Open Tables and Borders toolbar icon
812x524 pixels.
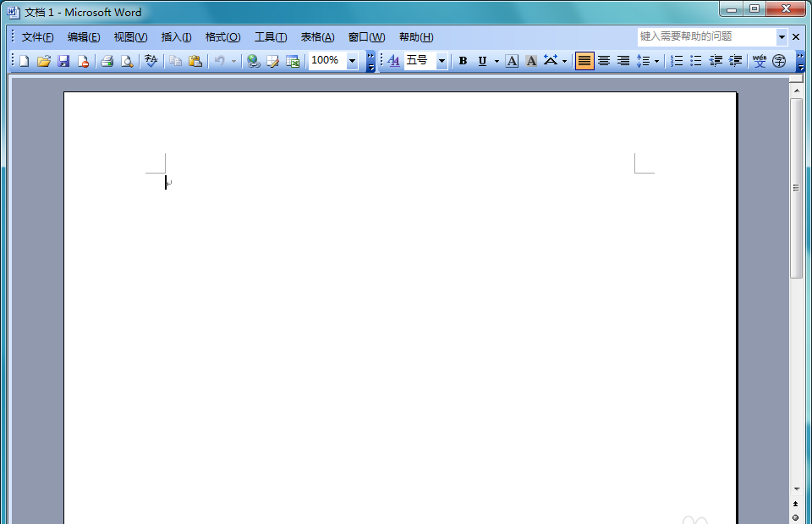[x=273, y=61]
